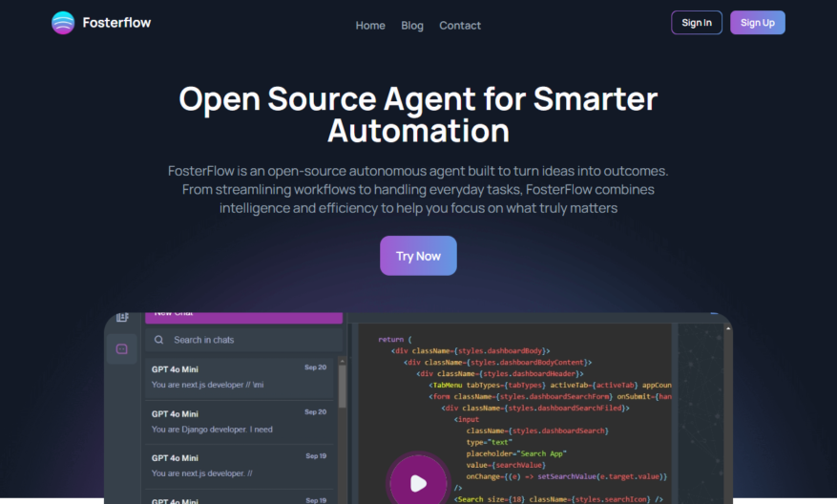Click the New Chat purple bar
The width and height of the screenshot is (837, 504).
[244, 318]
